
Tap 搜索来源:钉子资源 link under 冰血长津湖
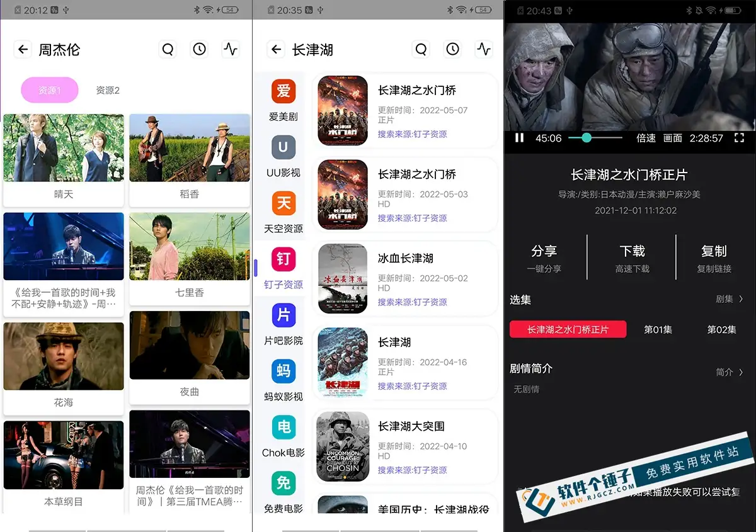pyautogui.click(x=413, y=302)
